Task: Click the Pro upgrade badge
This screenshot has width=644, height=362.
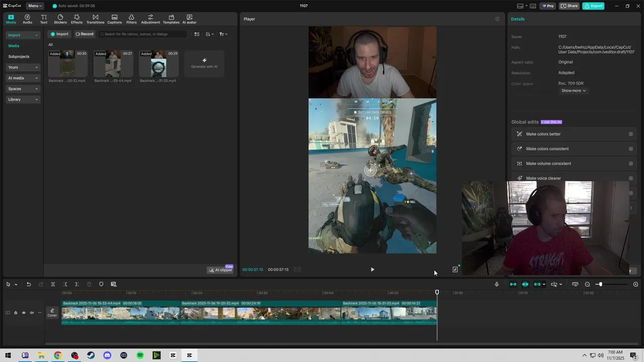Action: click(x=547, y=6)
